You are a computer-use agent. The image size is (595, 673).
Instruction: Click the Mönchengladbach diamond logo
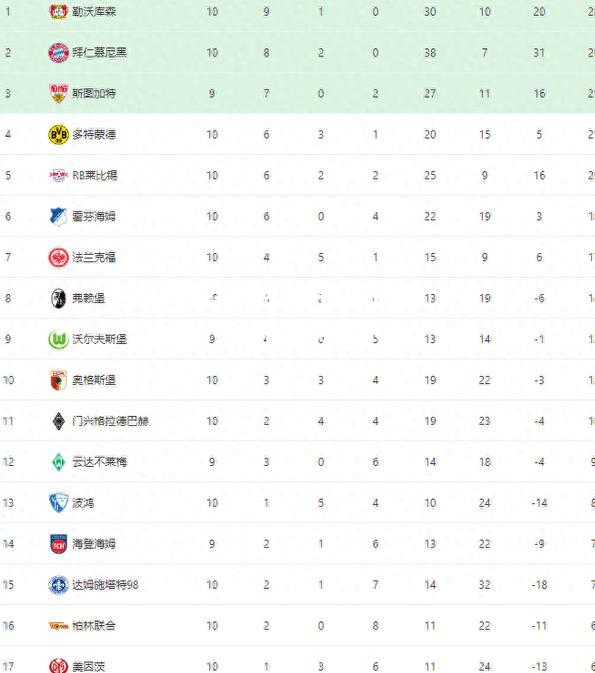pos(58,421)
